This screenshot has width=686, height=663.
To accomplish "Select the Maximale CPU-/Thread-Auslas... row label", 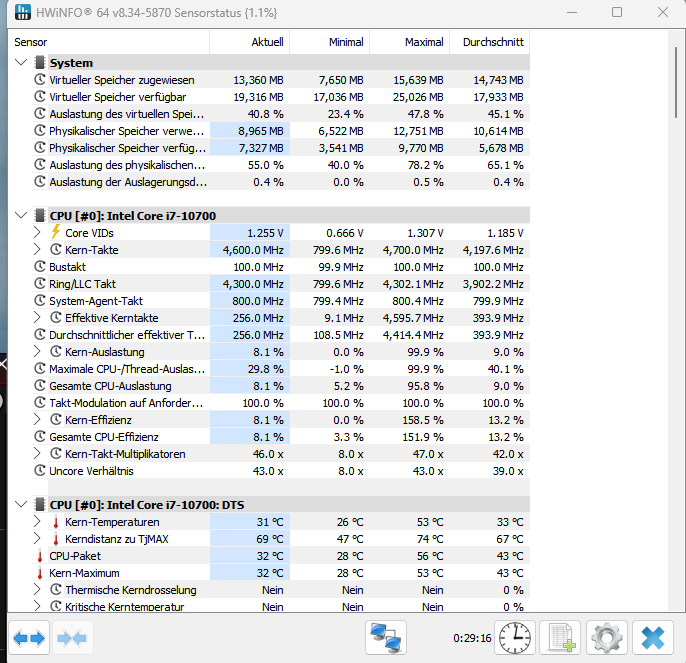I will [x=127, y=369].
